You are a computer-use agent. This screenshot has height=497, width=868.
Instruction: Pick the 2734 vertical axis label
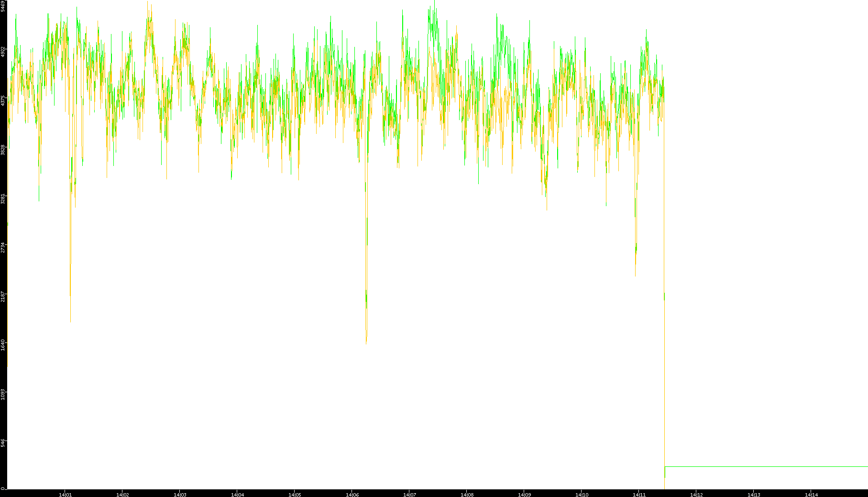click(3, 248)
